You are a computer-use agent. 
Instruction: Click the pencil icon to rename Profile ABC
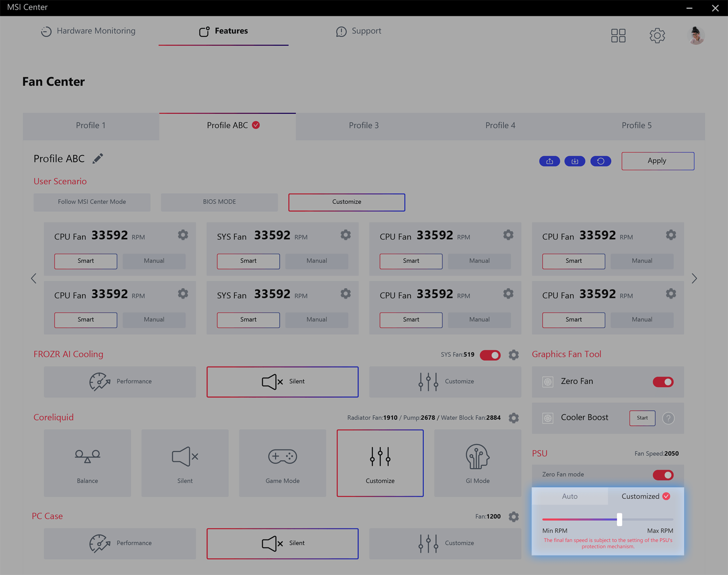pos(98,159)
